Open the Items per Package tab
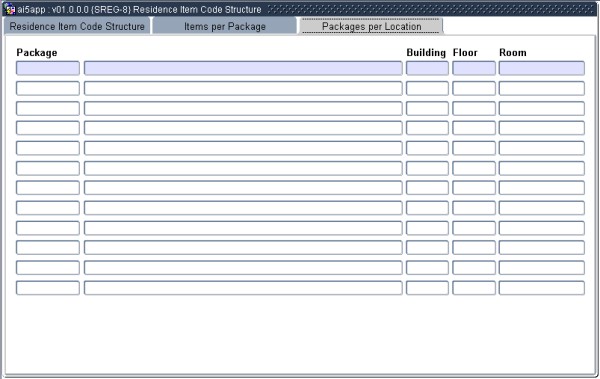This screenshot has height=379, width=600. click(x=225, y=26)
